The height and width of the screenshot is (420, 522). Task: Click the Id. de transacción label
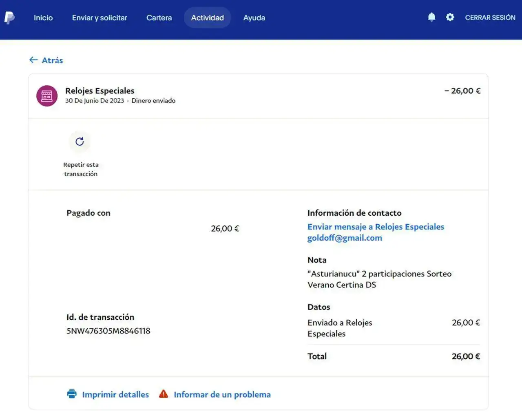click(x=100, y=317)
